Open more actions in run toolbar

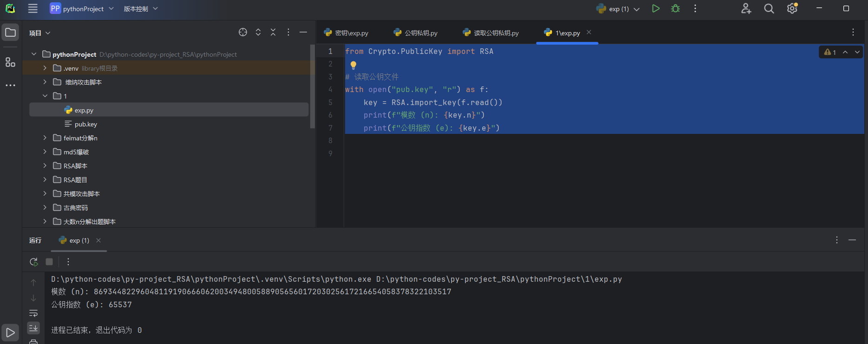click(x=68, y=262)
